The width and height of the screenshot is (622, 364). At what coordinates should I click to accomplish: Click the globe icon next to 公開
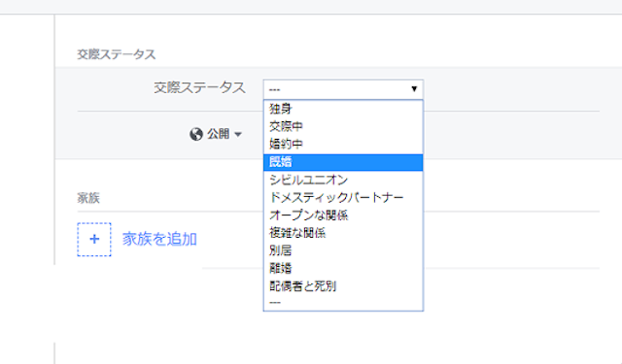point(196,134)
